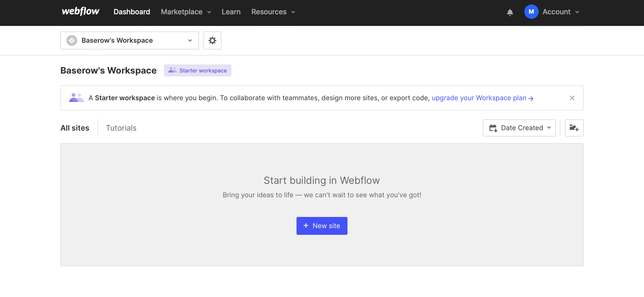Select the All sites tab
Screen dimensions: 644x297
coord(75,128)
